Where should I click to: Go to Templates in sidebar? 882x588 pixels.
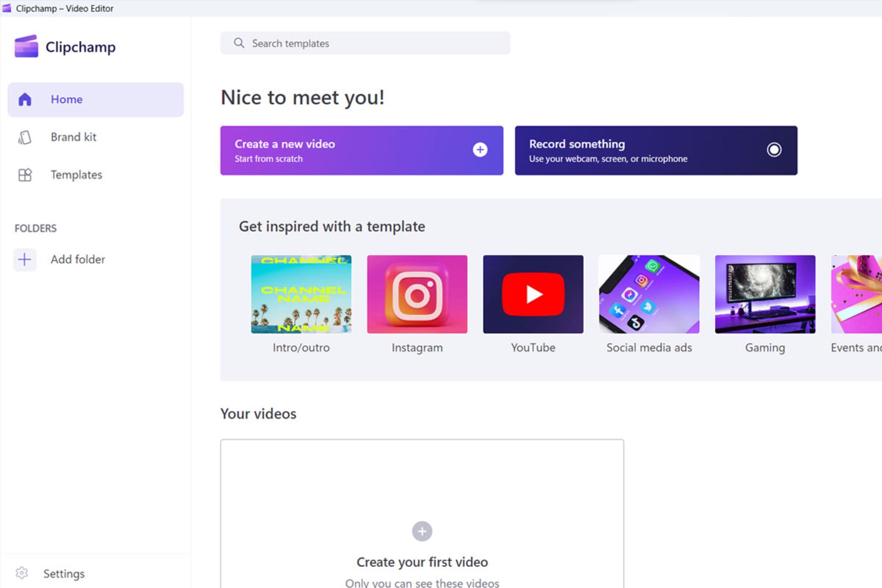(96, 175)
